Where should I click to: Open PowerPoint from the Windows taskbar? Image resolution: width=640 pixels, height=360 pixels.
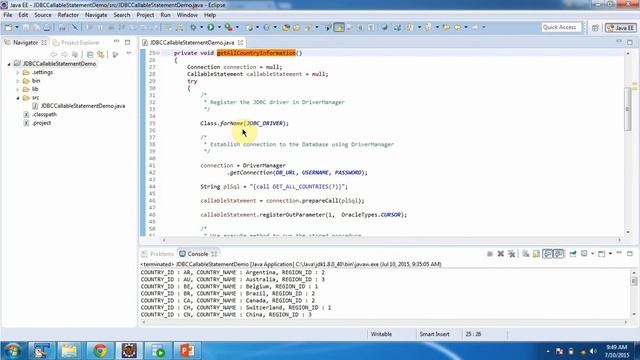click(187, 351)
